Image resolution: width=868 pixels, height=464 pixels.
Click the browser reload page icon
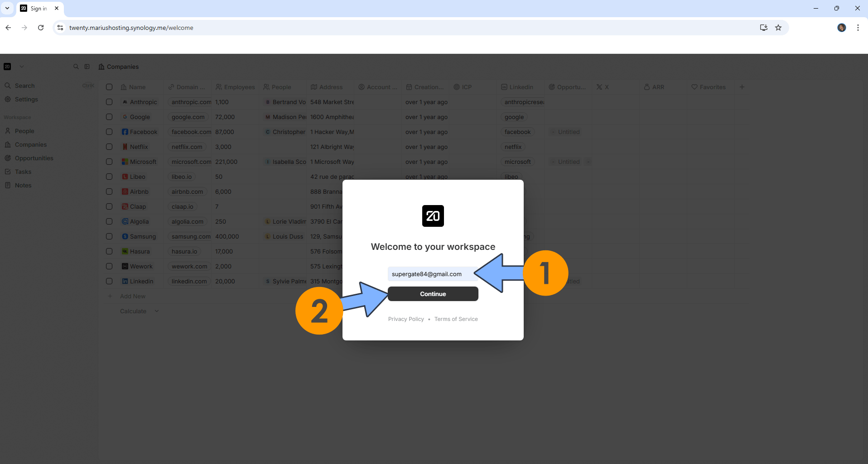(41, 28)
